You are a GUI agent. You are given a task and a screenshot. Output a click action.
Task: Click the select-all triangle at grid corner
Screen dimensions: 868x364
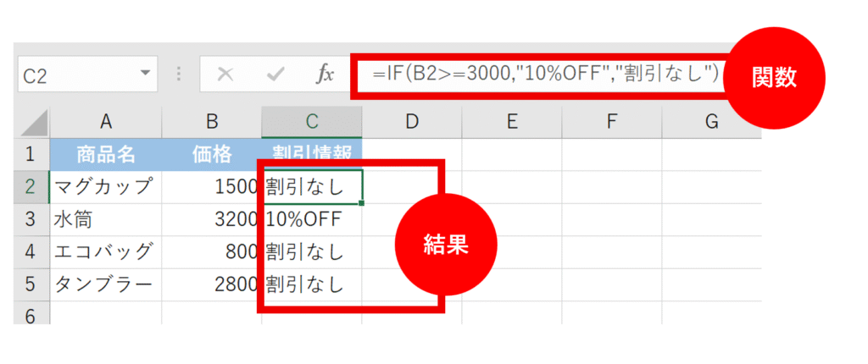[x=33, y=124]
